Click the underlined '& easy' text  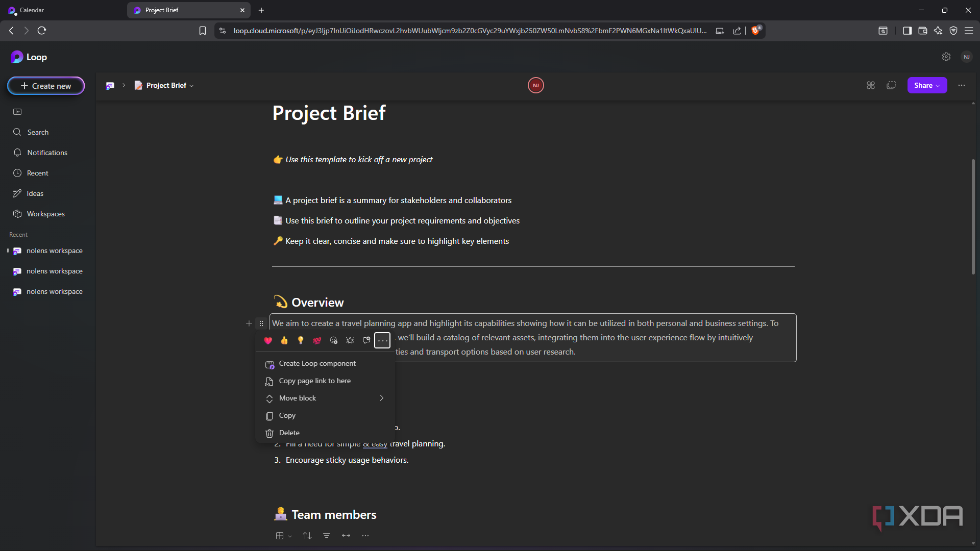pos(375,444)
